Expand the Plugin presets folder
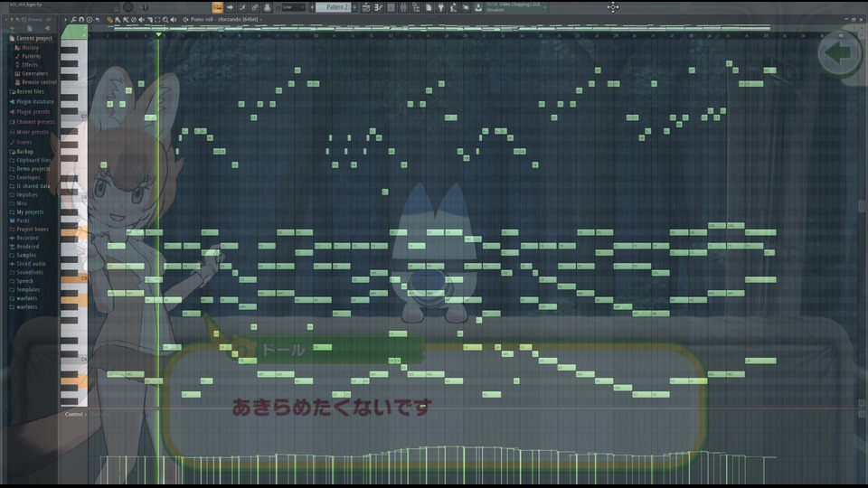Image resolution: width=868 pixels, height=488 pixels. 29,112
